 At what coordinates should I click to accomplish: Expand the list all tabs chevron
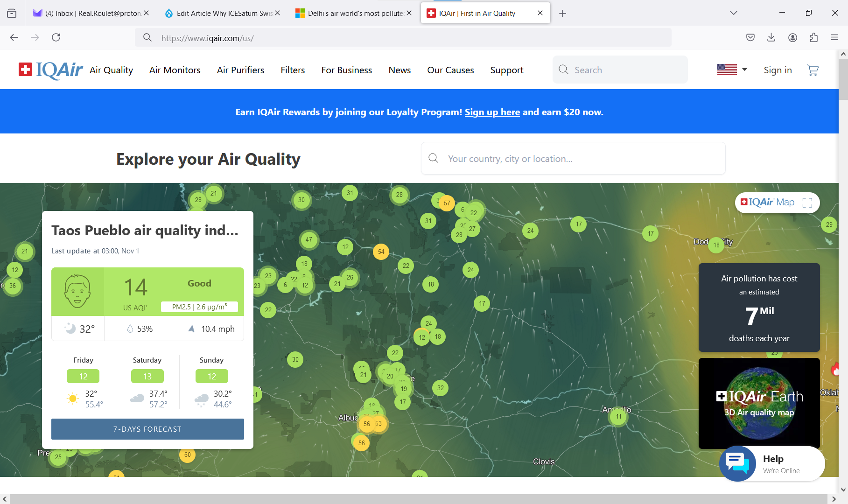733,13
